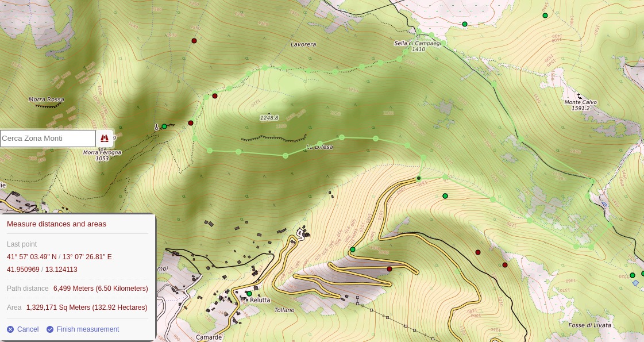Select the green marker beside the wayside cross
644x342 pixels.
coord(164,126)
